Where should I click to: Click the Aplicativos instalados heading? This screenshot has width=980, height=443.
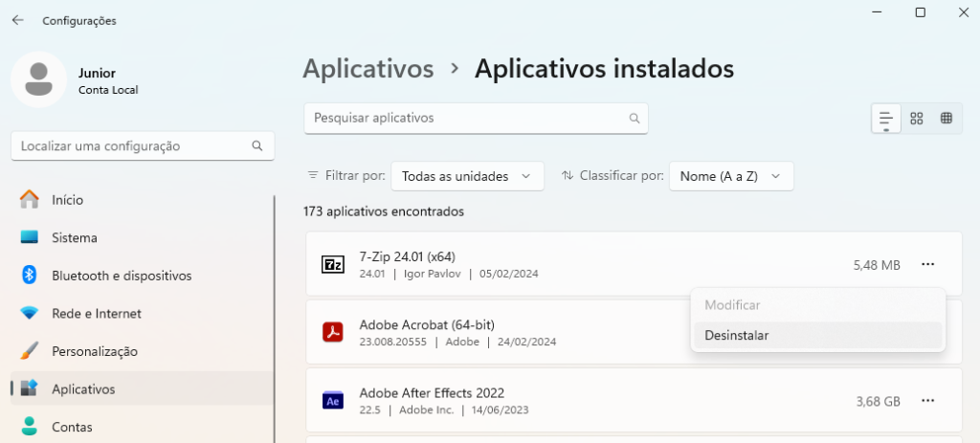(x=605, y=69)
